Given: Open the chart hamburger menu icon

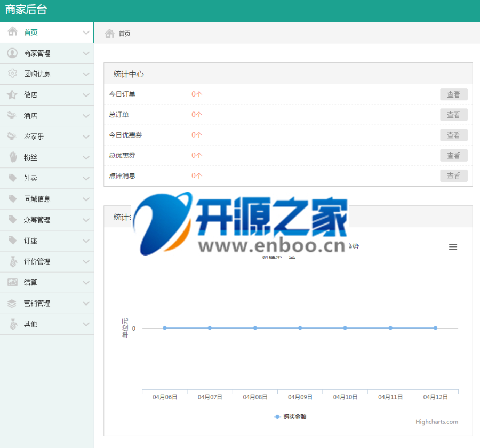Looking at the screenshot, I should click(x=453, y=247).
